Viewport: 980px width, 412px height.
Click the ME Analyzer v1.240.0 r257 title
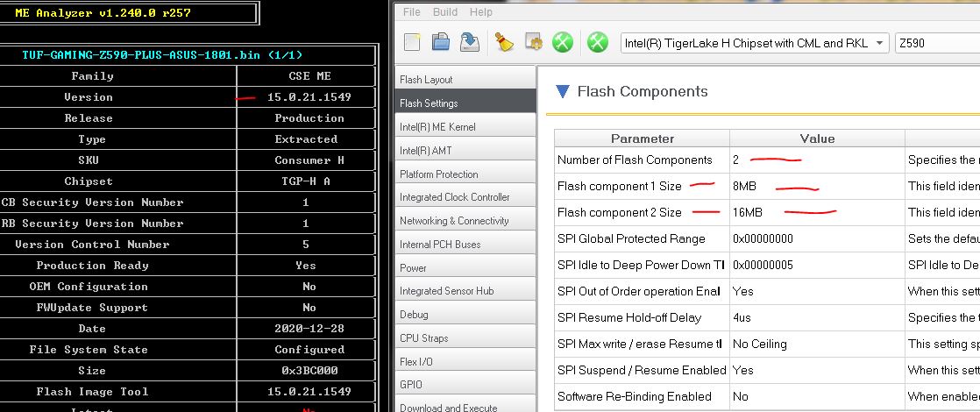click(x=103, y=12)
